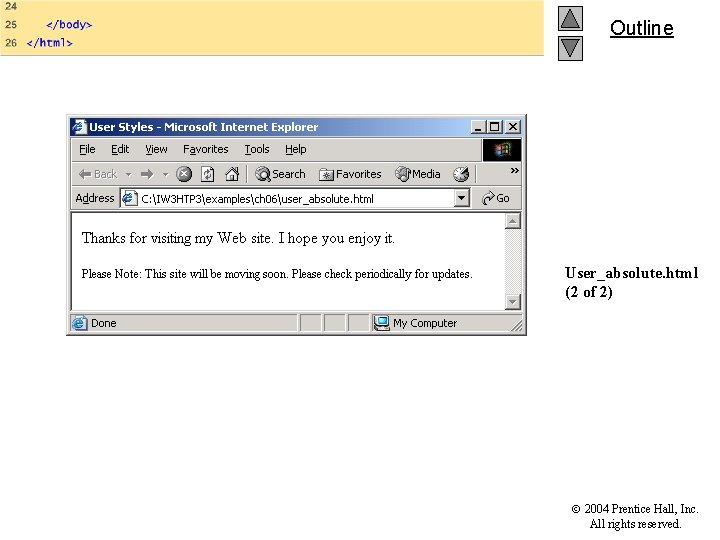Click the Stop loading icon
This screenshot has width=720, height=540.
184,174
